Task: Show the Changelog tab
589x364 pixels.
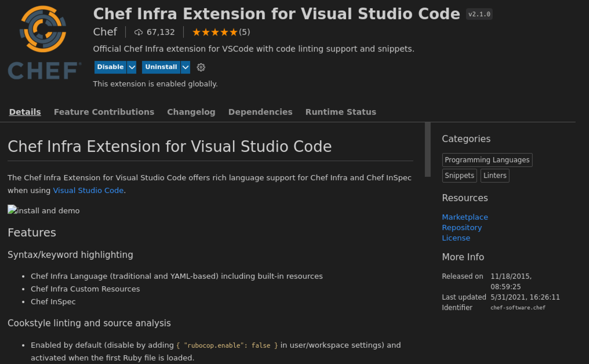Action: tap(191, 112)
